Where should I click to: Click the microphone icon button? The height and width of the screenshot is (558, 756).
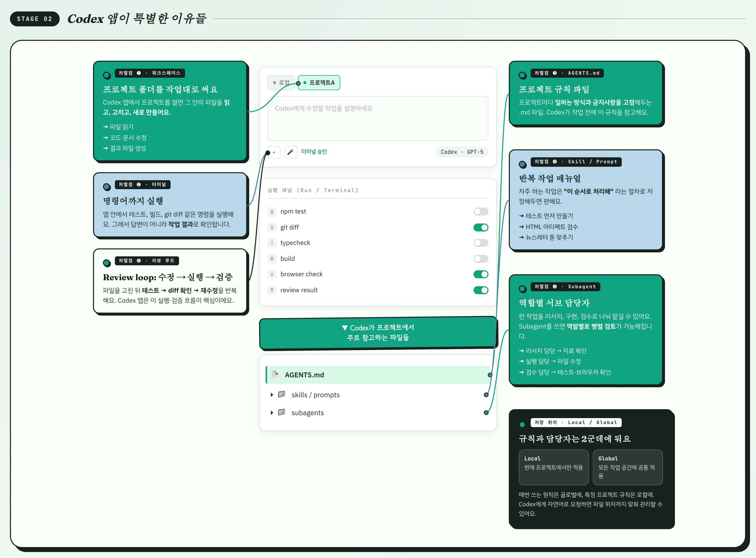(290, 152)
